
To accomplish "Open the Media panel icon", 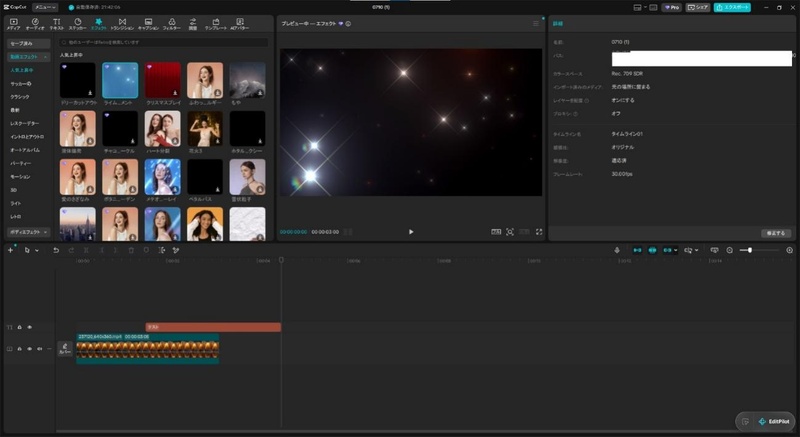I will [x=13, y=23].
